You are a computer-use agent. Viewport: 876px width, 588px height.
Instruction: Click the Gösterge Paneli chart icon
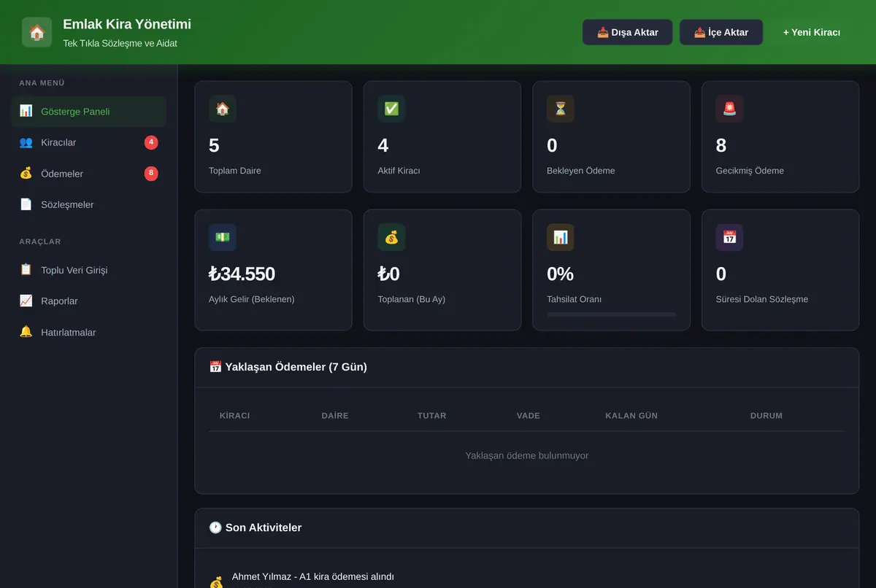click(x=26, y=111)
